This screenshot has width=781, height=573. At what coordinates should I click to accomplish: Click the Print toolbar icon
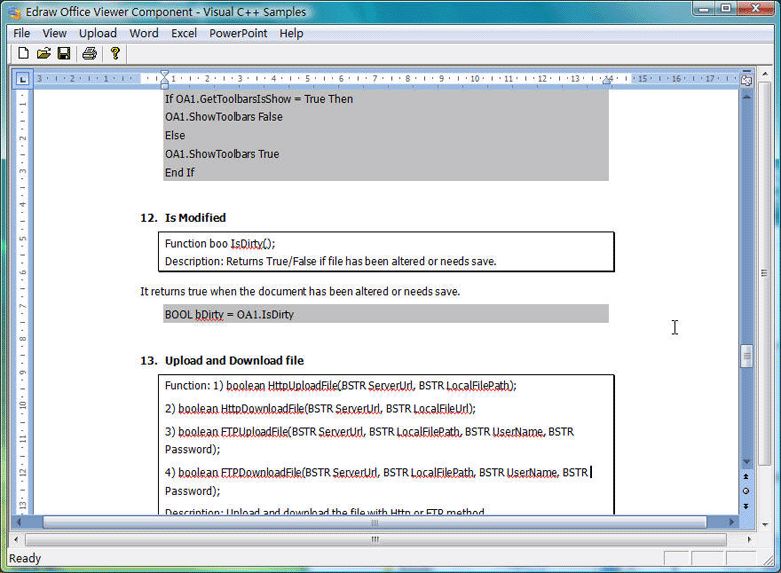[x=89, y=53]
